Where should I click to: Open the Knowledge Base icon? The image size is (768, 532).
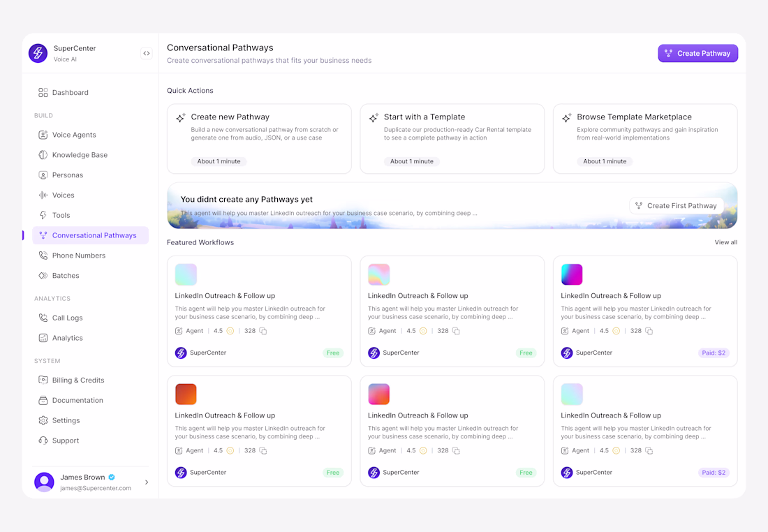(x=43, y=155)
